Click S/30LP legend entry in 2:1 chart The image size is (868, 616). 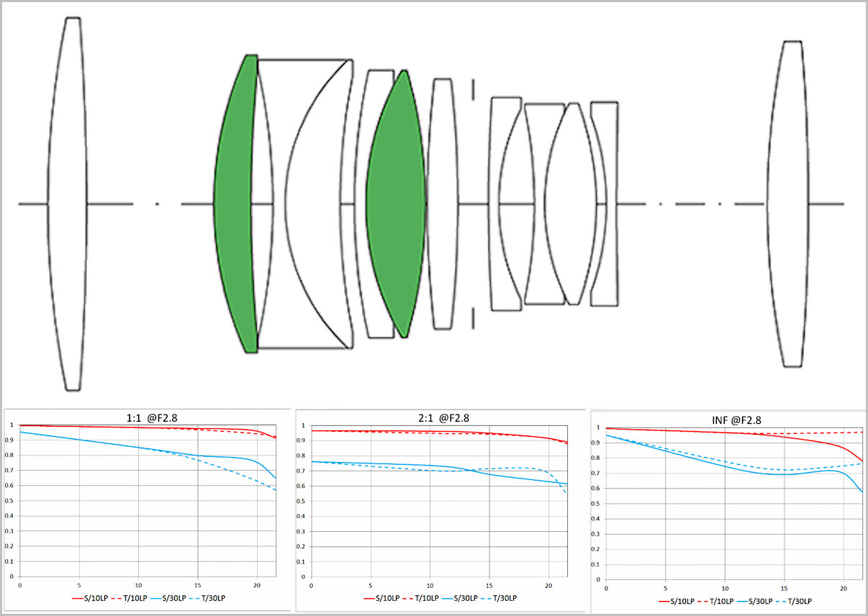click(x=466, y=597)
